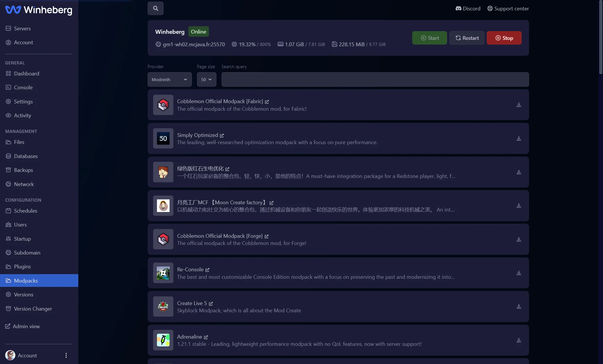This screenshot has width=603, height=364.
Task: Download the Adrenaline modpack
Action: point(519,340)
